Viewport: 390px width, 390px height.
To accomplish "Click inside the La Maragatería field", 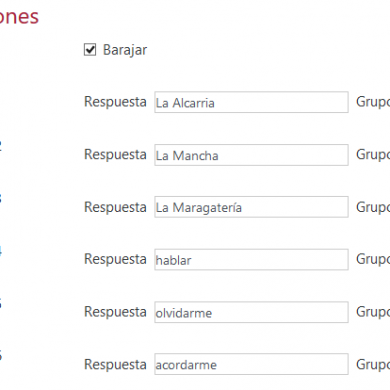I will click(x=251, y=207).
